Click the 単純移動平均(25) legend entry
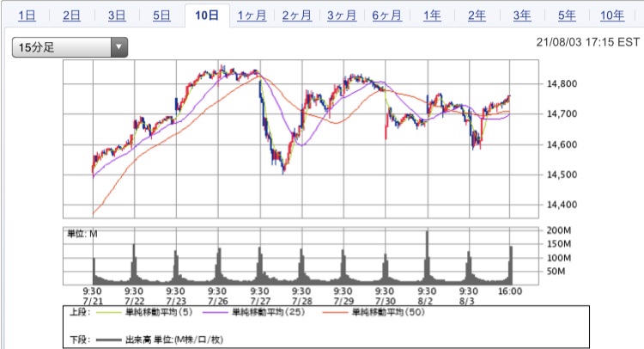This screenshot has width=644, height=349. coord(269,312)
